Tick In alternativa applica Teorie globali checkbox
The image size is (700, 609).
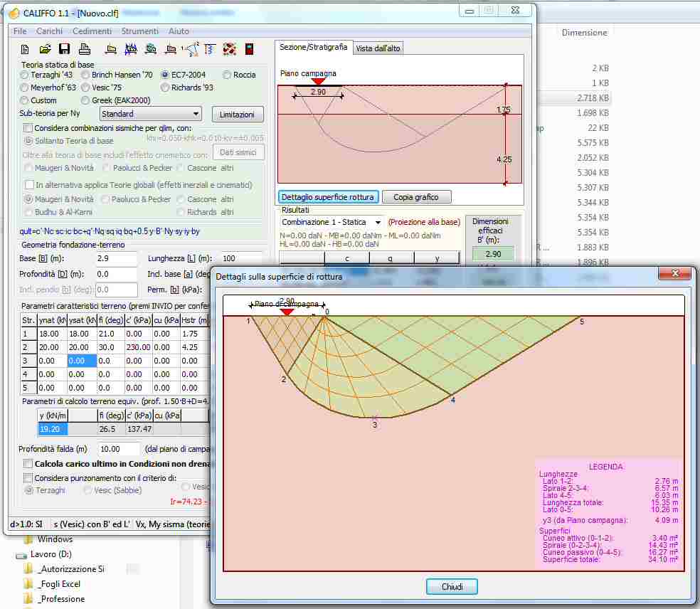tap(29, 185)
